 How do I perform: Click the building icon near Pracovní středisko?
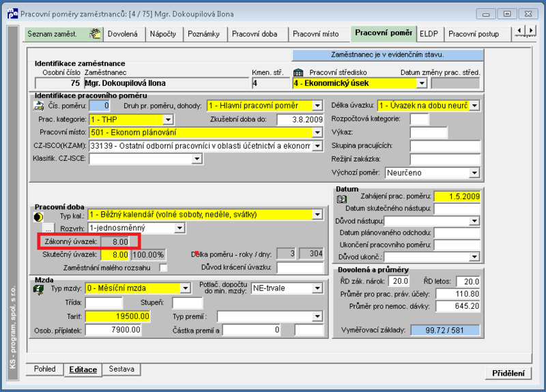[x=298, y=72]
